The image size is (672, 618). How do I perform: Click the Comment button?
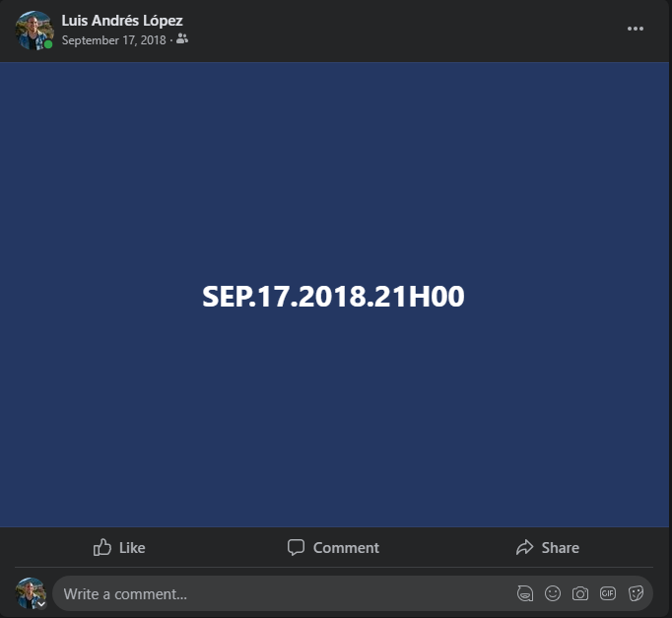[x=333, y=547]
